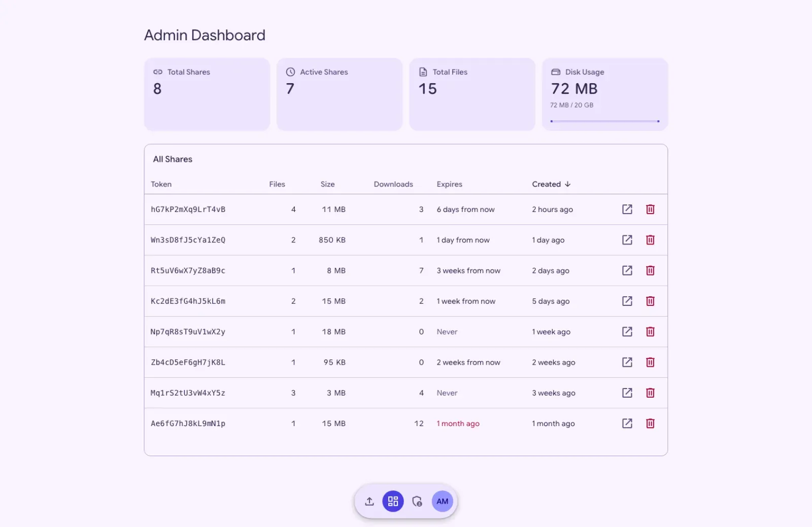Click the Total Files document icon
The height and width of the screenshot is (527, 812).
point(423,72)
